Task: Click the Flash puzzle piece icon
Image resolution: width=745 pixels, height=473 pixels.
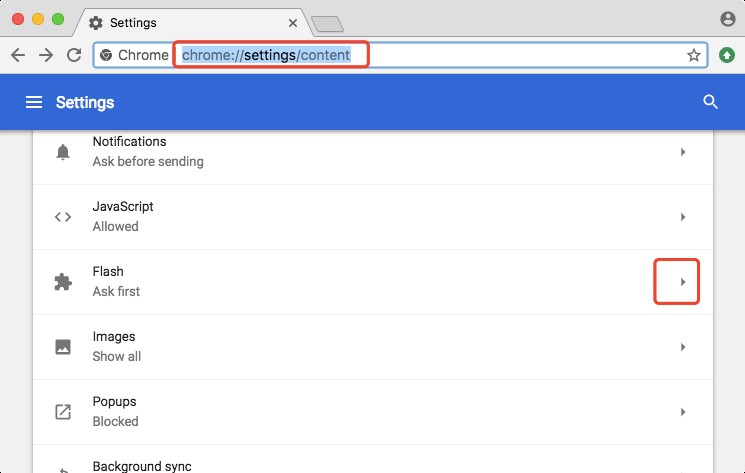Action: 63,282
